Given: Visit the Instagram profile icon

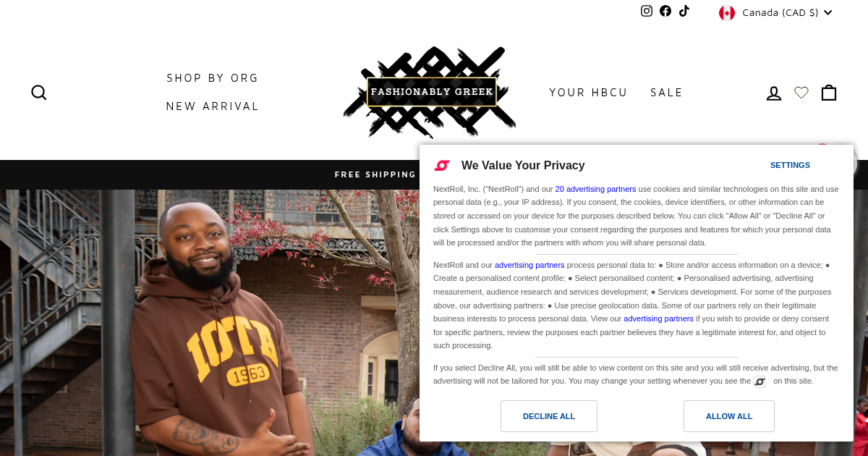Looking at the screenshot, I should [647, 11].
